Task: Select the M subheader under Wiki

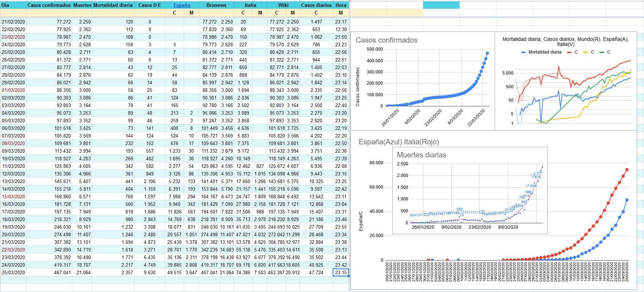Action: [x=293, y=13]
